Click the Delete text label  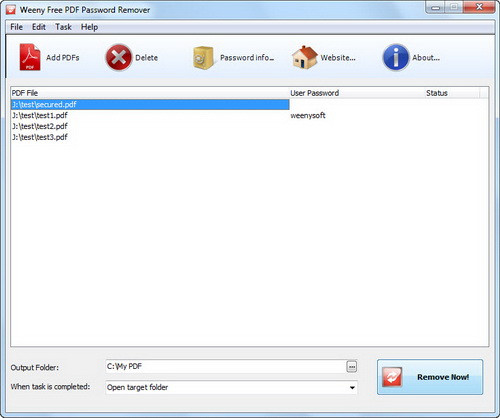146,58
